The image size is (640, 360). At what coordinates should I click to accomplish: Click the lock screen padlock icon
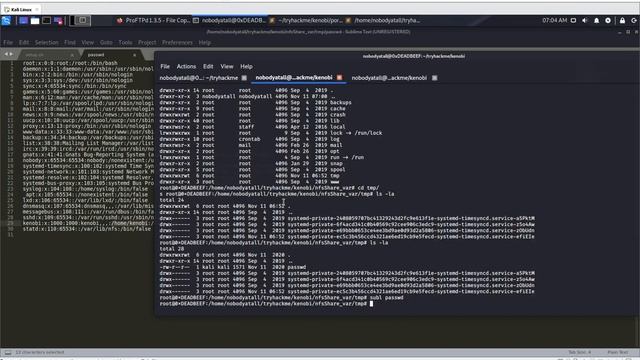[622, 20]
